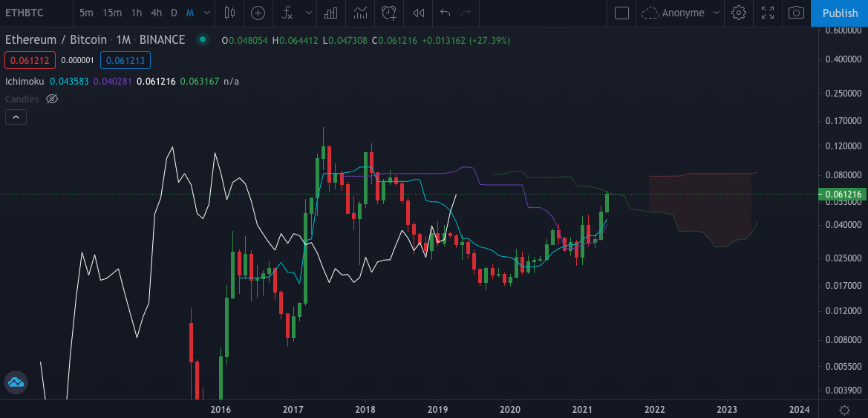Create an alert with alarm clock icon
Image resolution: width=868 pixels, height=418 pixels.
coord(390,13)
